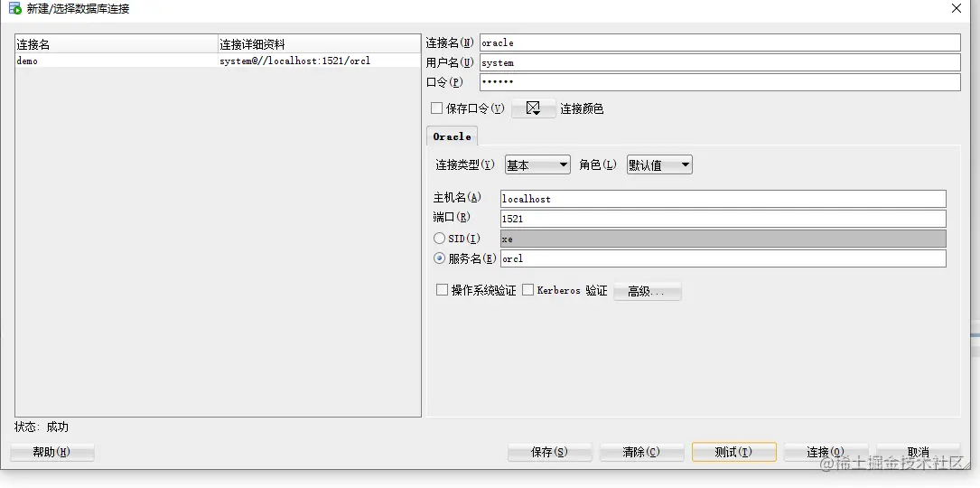Image resolution: width=980 pixels, height=488 pixels.
Task: Focus the 主机名 localhost field
Action: (x=723, y=199)
